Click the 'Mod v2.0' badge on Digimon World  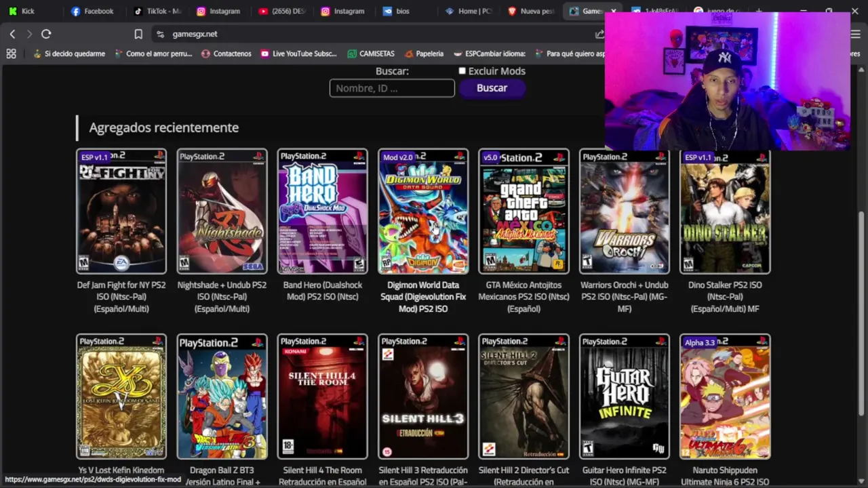pyautogui.click(x=397, y=157)
